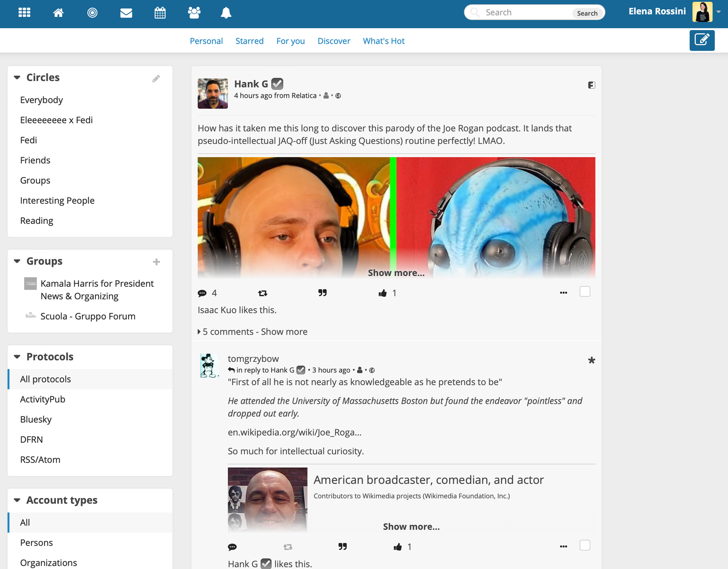Open contacts people icon in navbar
This screenshot has width=728, height=569.
[194, 13]
